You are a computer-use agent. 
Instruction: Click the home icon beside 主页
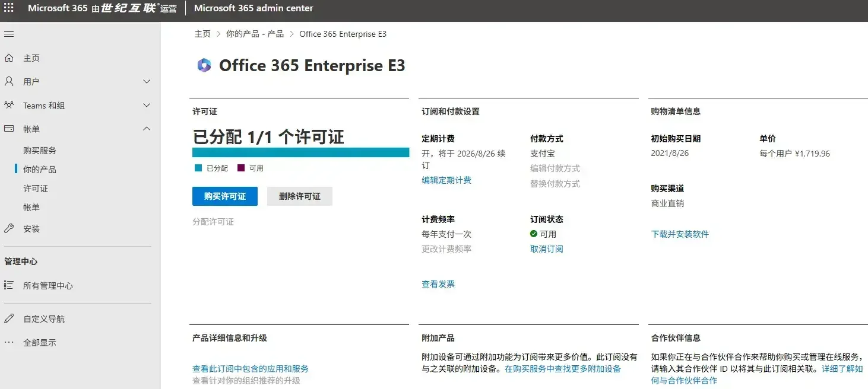[x=9, y=58]
